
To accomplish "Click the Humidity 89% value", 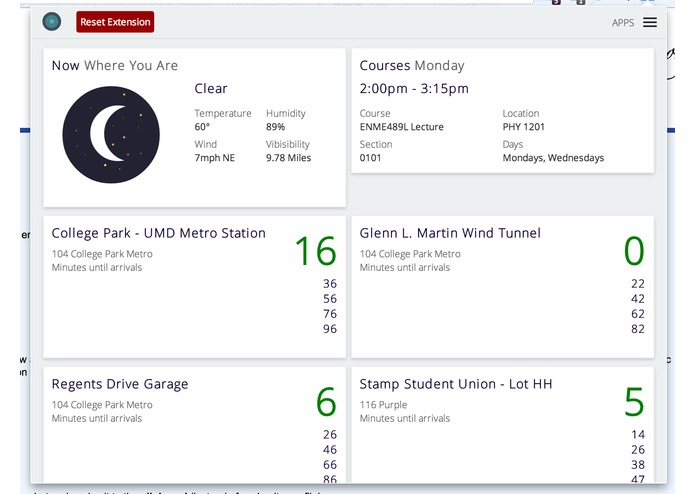I will pyautogui.click(x=275, y=127).
